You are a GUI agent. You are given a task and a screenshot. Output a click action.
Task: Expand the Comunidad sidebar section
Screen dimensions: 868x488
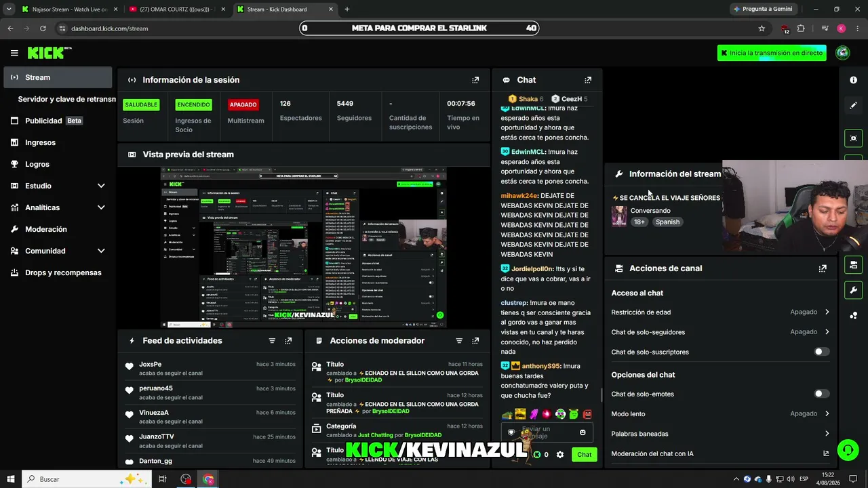101,251
